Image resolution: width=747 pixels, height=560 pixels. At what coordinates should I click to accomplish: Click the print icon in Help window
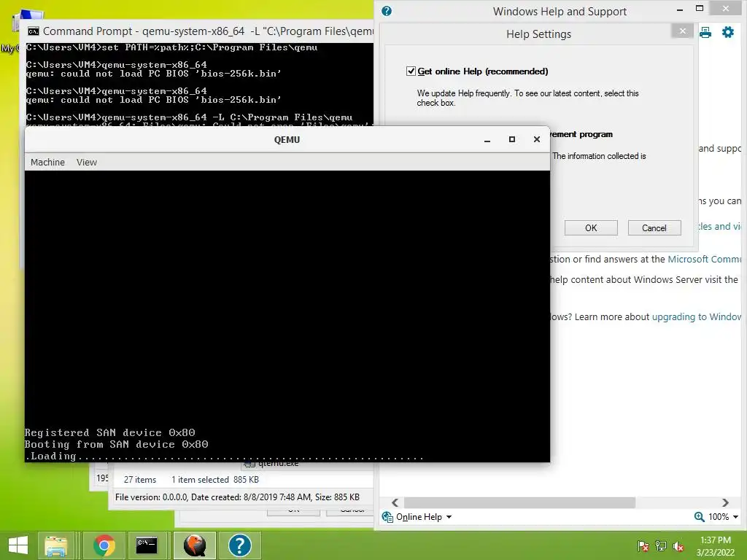click(x=705, y=32)
